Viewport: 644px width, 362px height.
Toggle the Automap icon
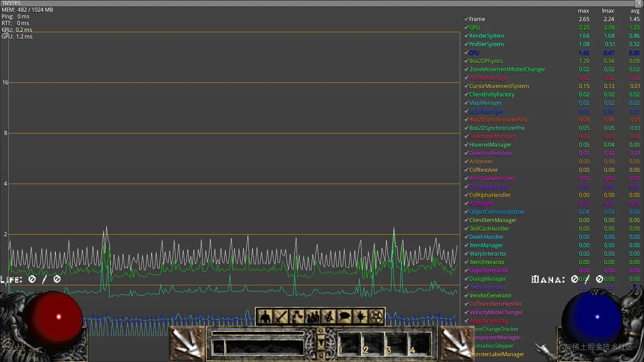coord(328,316)
